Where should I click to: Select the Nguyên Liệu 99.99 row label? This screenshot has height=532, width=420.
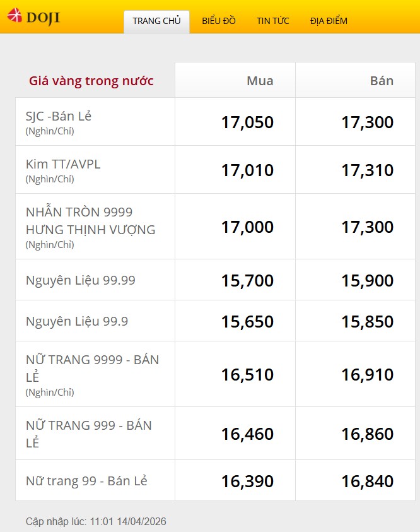coord(80,280)
